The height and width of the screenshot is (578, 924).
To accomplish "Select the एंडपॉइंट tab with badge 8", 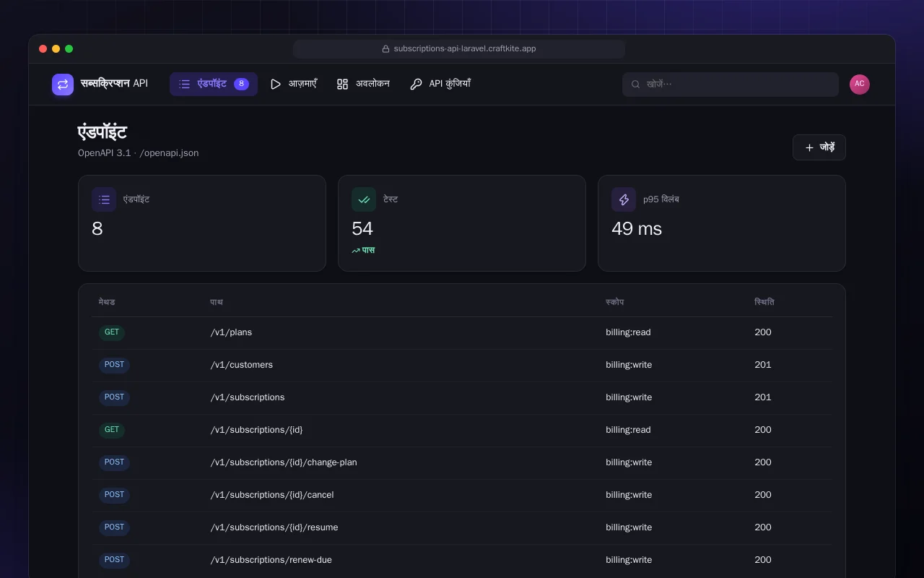I will tap(214, 84).
